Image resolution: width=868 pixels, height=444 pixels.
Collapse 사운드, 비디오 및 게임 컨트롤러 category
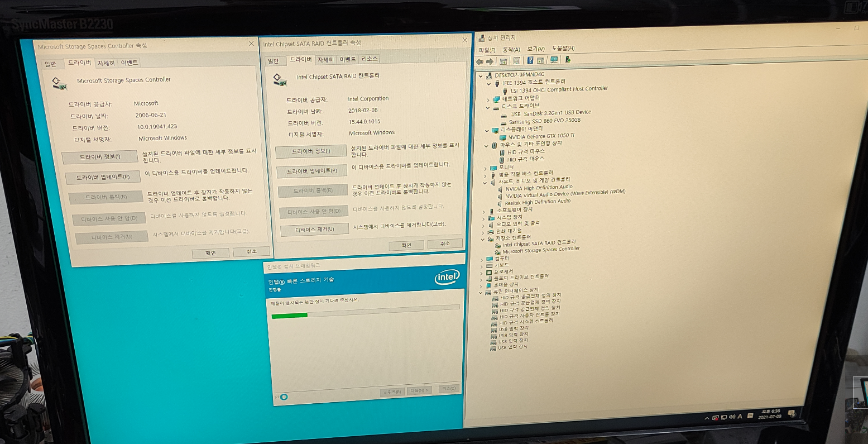[485, 183]
